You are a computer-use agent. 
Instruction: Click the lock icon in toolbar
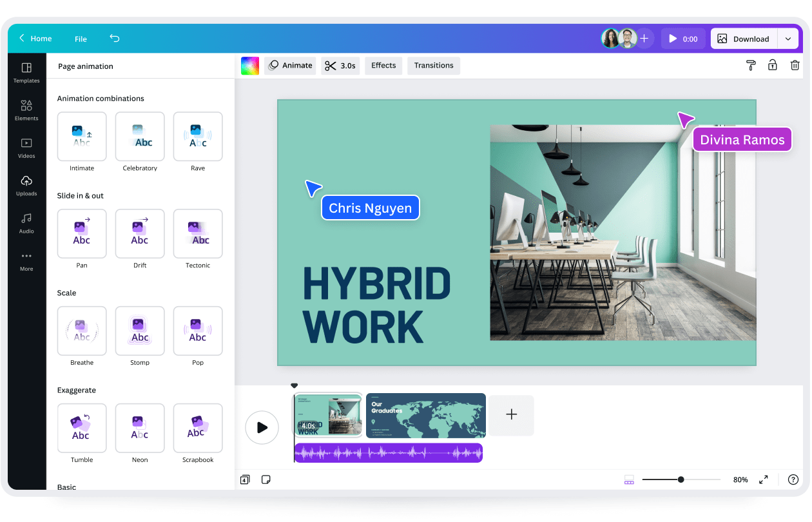pyautogui.click(x=772, y=65)
